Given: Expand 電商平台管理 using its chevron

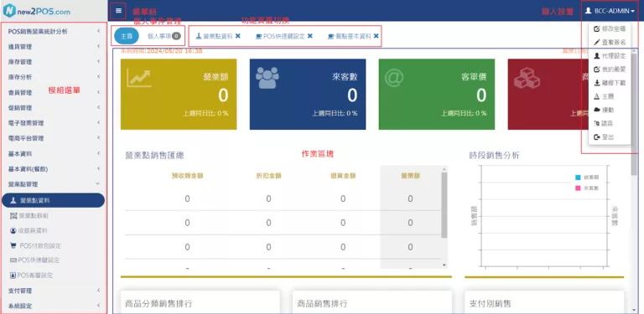Looking at the screenshot, I should click(x=99, y=138).
